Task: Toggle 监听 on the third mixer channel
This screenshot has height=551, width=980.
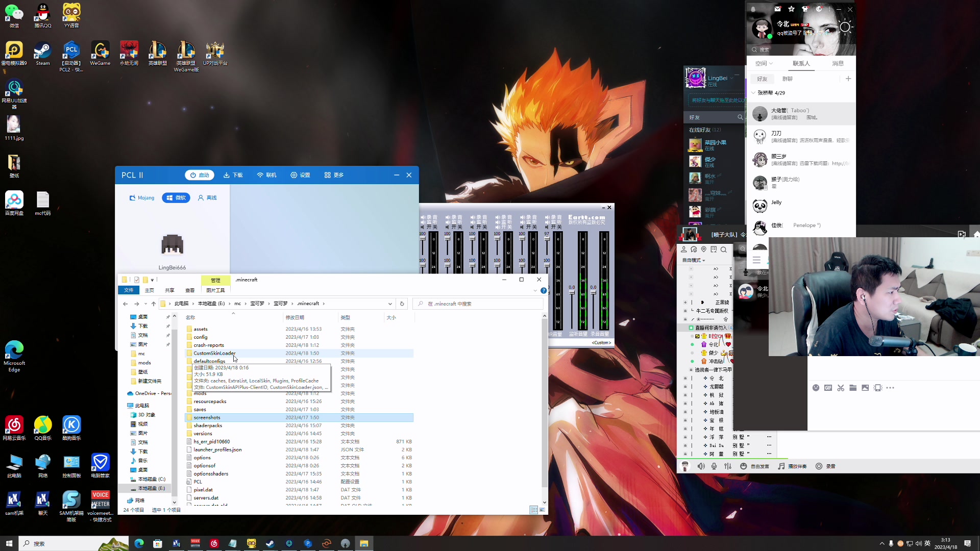Action: pyautogui.click(x=479, y=222)
